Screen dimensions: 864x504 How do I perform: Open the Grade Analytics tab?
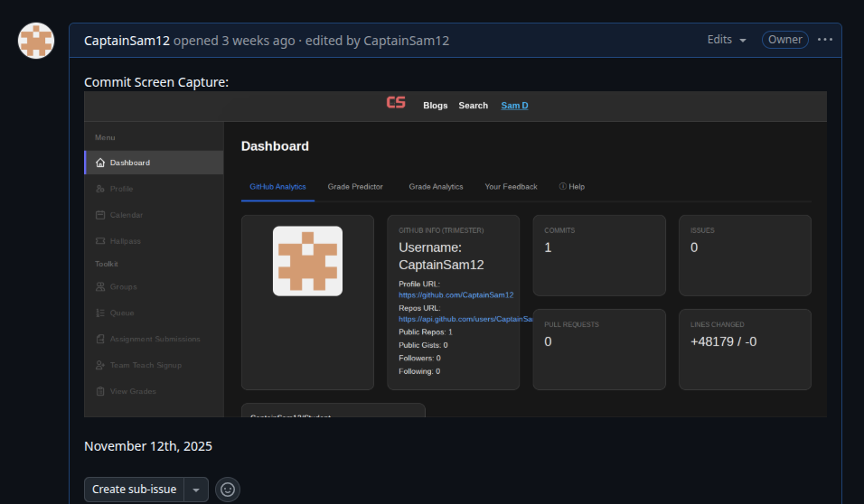(436, 187)
